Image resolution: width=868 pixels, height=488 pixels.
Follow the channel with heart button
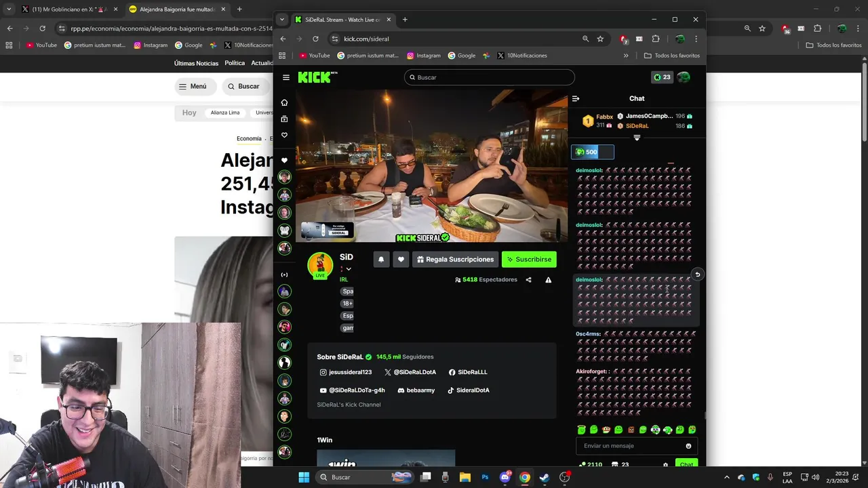coord(401,259)
